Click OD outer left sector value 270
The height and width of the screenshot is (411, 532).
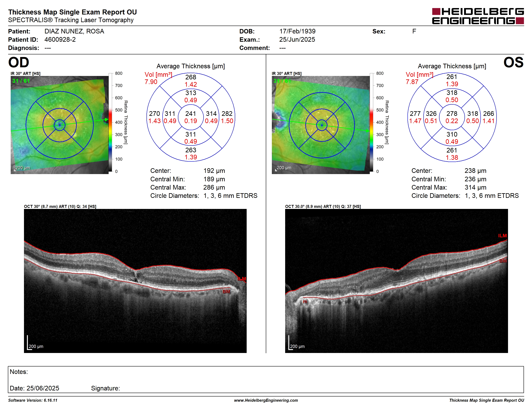(154, 114)
